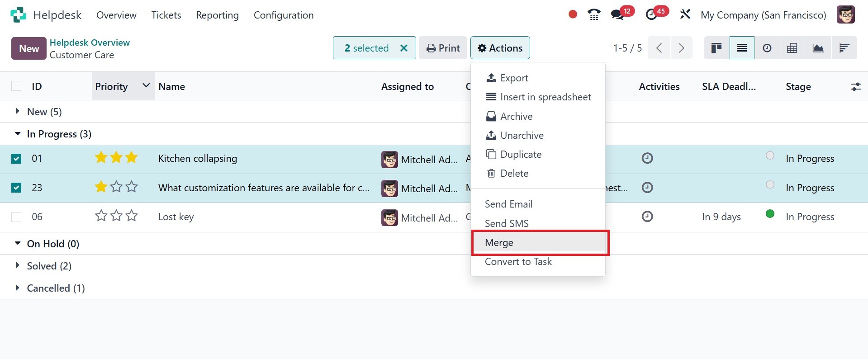The image size is (868, 359).
Task: Uncheck ticket 01 Kitchen collapsing checkbox
Action: 16,159
